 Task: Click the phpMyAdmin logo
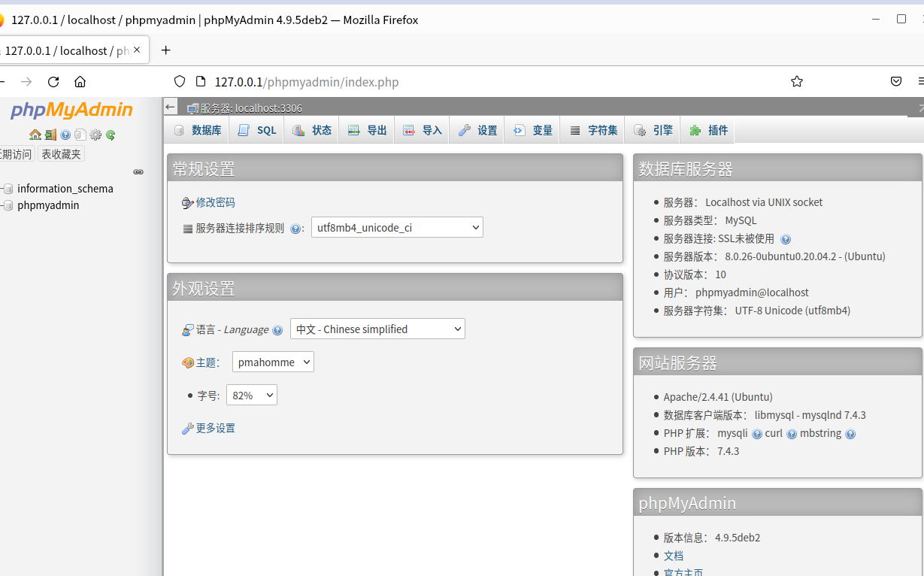click(x=71, y=111)
